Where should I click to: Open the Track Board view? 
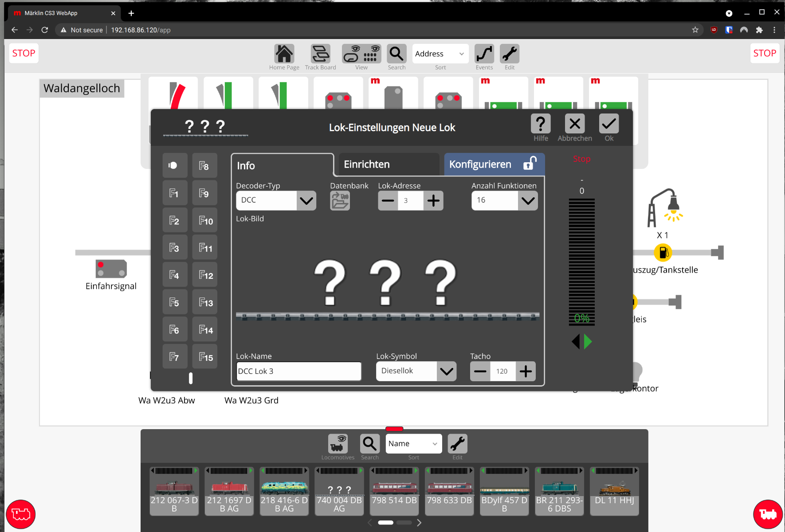click(x=321, y=54)
